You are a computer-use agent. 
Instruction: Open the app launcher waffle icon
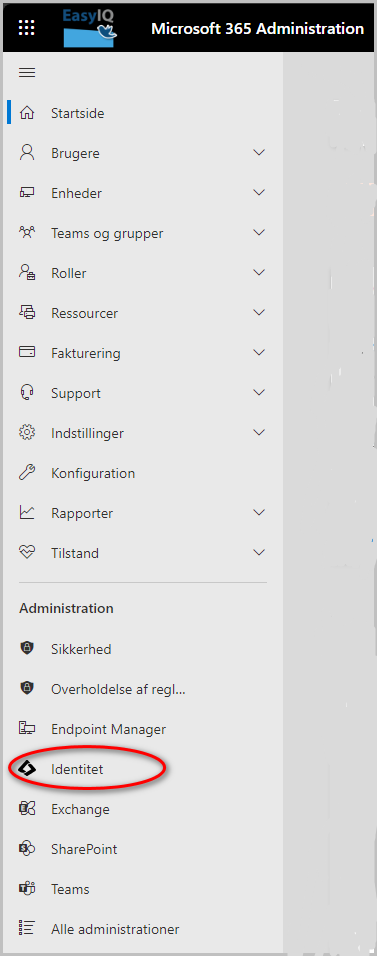[27, 28]
